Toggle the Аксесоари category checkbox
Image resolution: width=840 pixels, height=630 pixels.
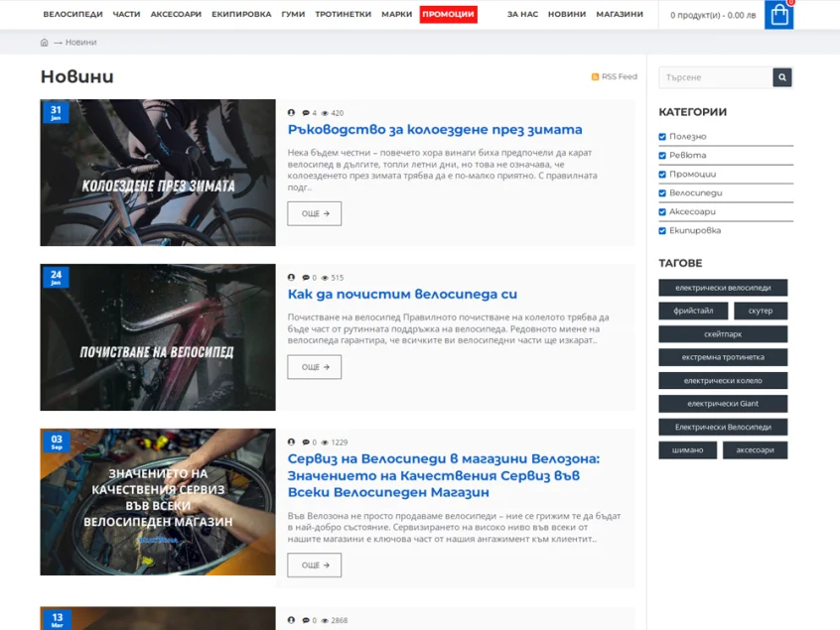pos(662,212)
